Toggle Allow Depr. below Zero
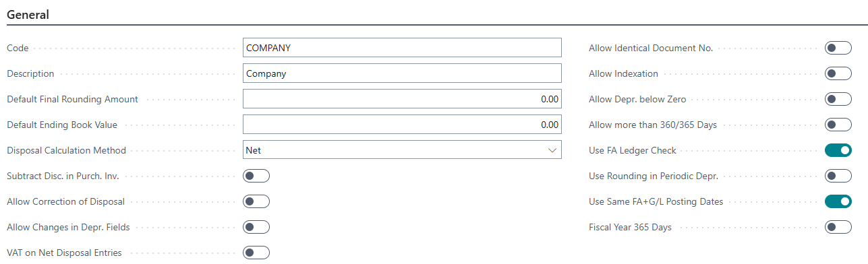This screenshot has height=264, width=868. [838, 99]
